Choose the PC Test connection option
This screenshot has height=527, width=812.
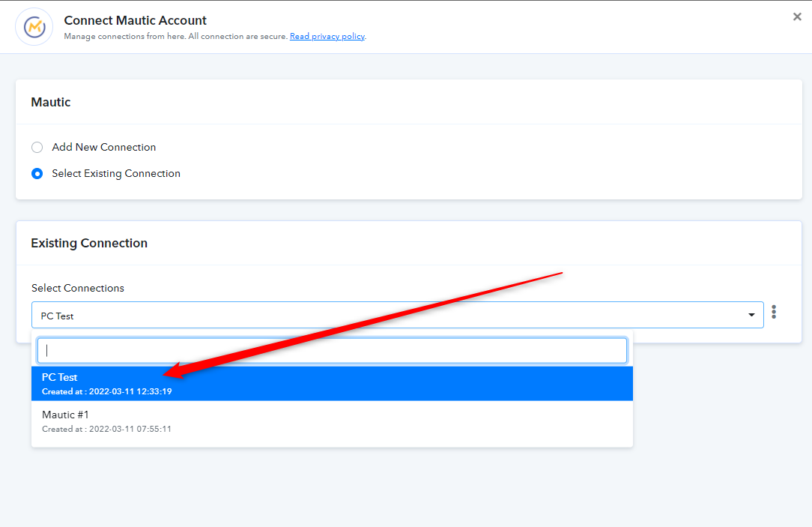click(x=332, y=384)
